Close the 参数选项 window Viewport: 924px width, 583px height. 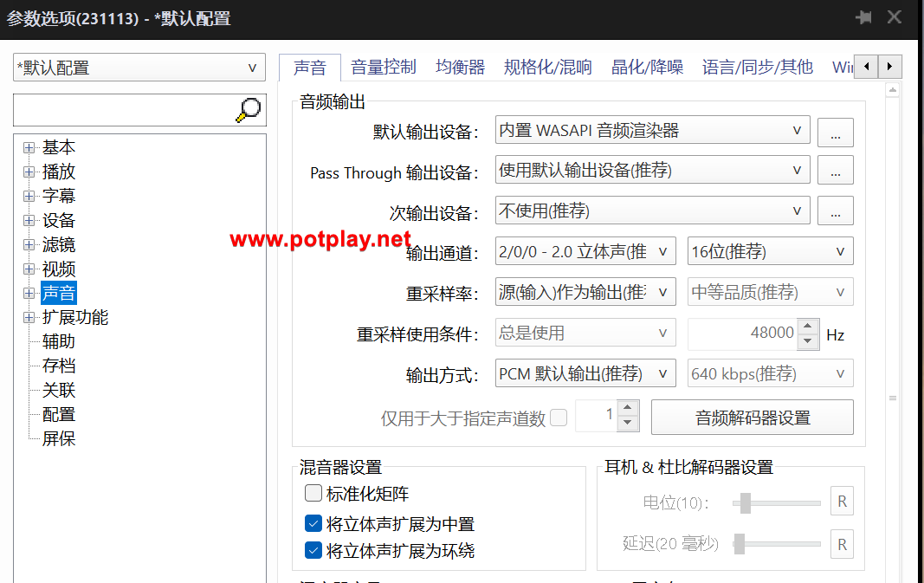(894, 17)
